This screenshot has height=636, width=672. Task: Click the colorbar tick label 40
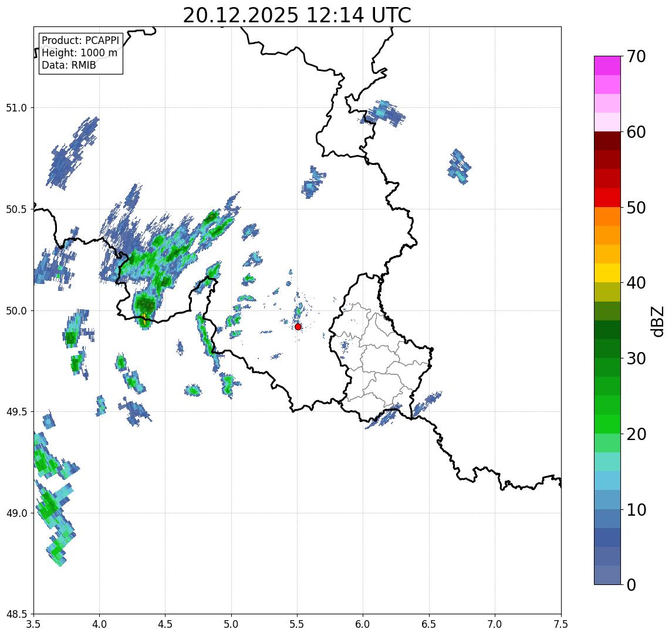click(636, 283)
